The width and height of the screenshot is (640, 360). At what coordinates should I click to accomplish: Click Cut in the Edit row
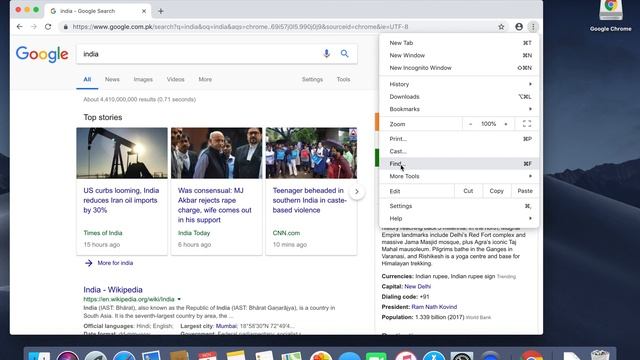468,191
